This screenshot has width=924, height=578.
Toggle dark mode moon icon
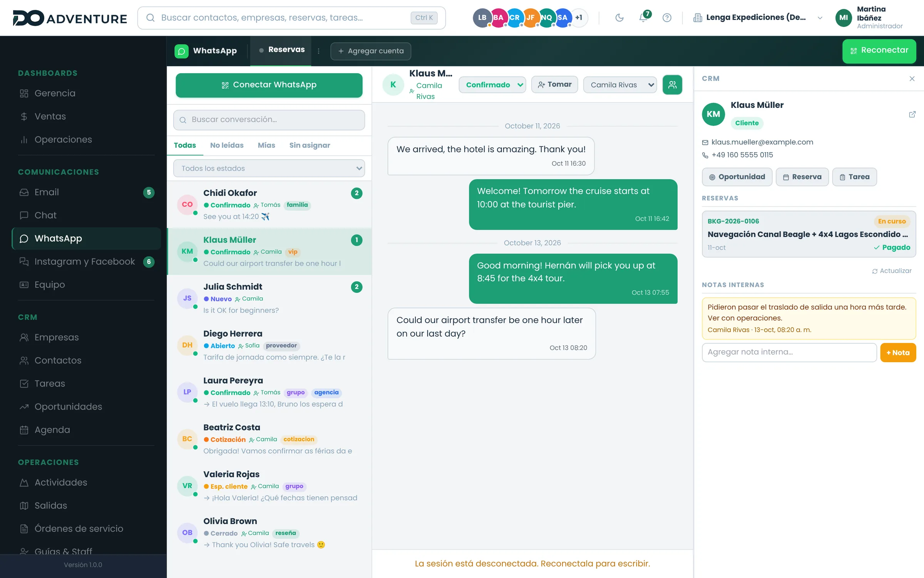coord(619,17)
